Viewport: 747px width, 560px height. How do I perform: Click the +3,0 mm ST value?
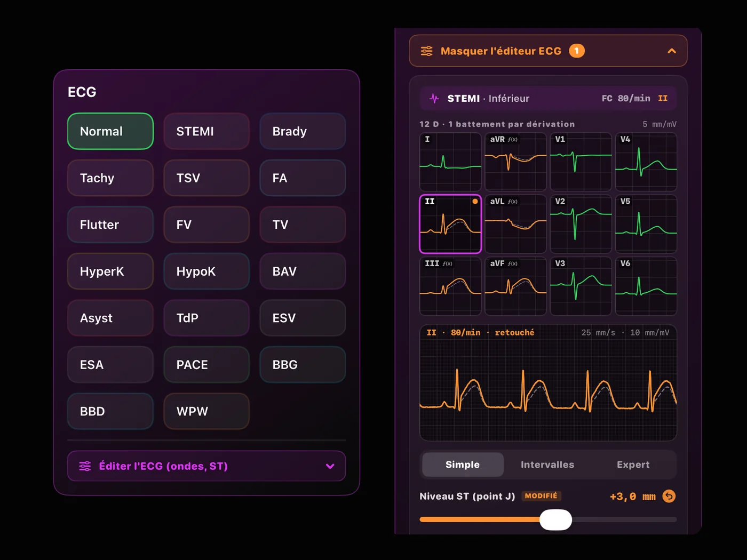633,497
